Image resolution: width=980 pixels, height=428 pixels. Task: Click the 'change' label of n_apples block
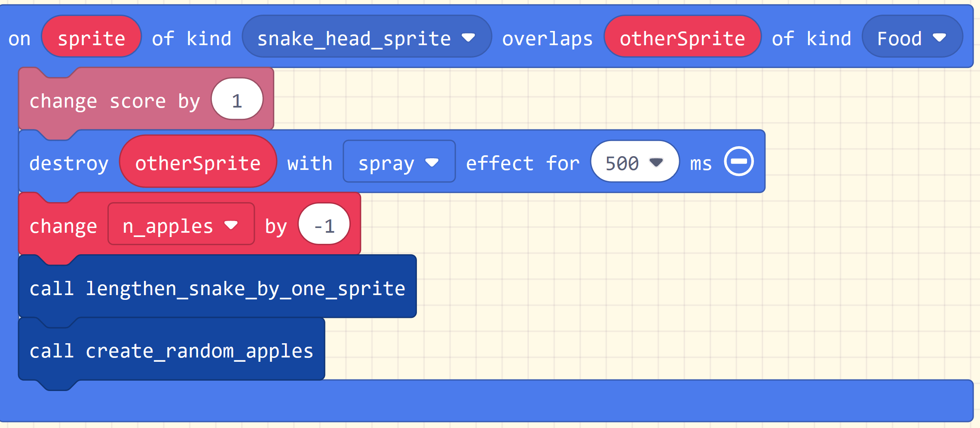63,226
